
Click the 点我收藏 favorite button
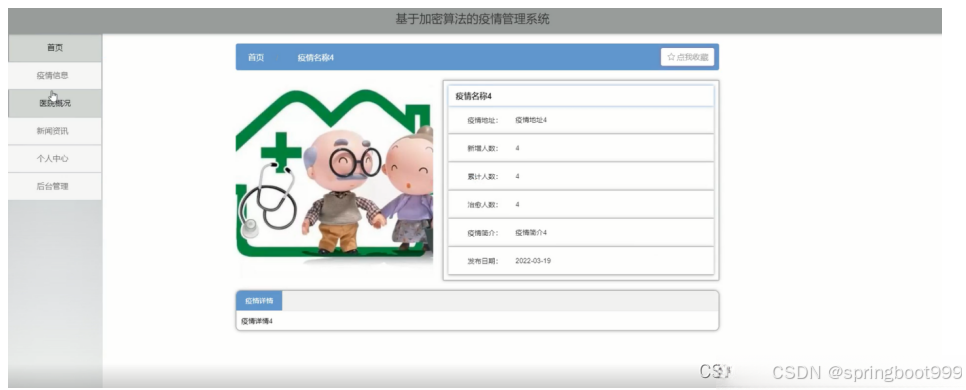(x=687, y=57)
